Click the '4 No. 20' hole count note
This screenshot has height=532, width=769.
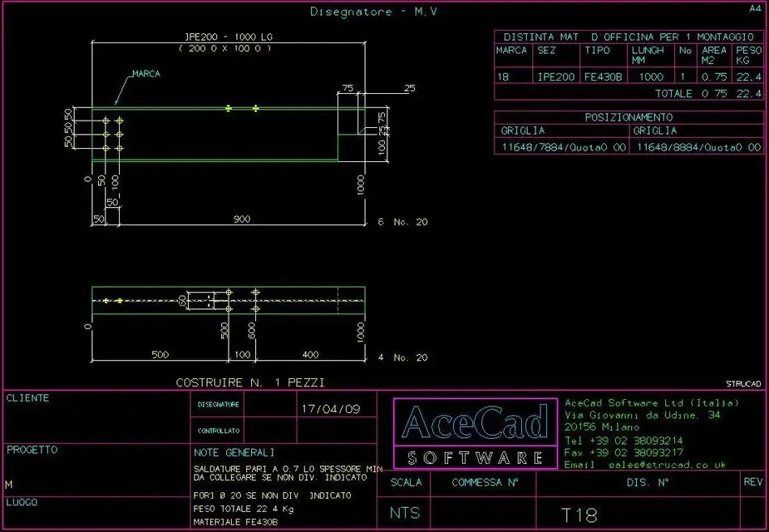(403, 357)
